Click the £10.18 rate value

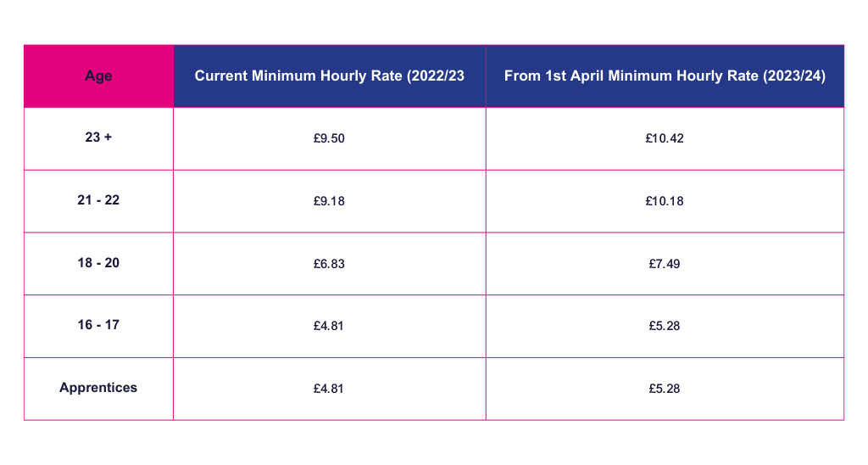pos(665,201)
